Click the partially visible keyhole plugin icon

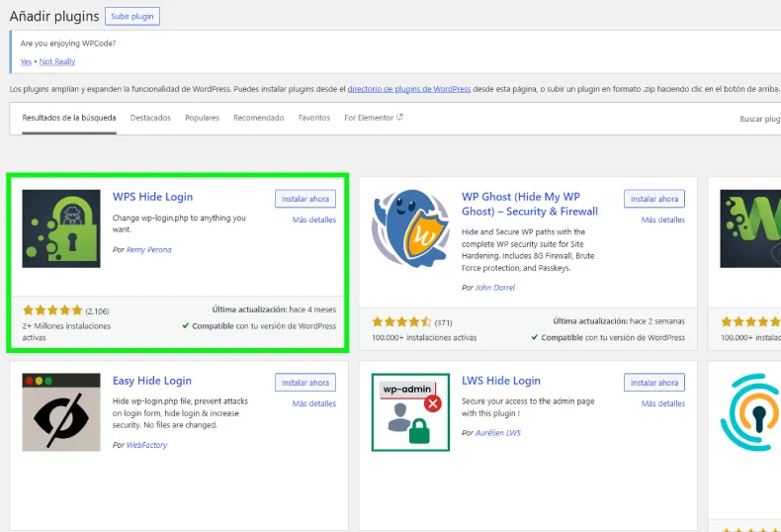coord(751,412)
